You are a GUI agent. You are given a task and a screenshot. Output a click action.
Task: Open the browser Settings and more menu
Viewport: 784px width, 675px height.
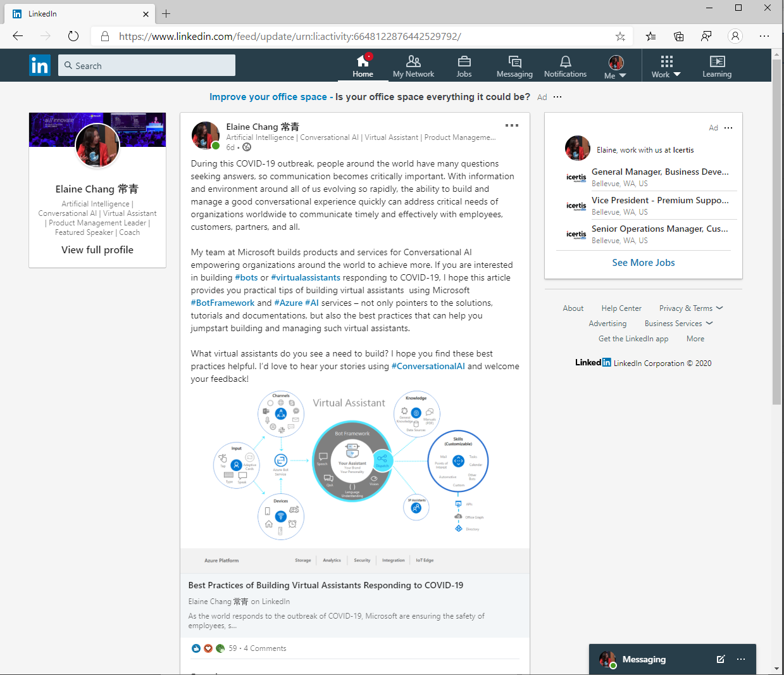[764, 36]
